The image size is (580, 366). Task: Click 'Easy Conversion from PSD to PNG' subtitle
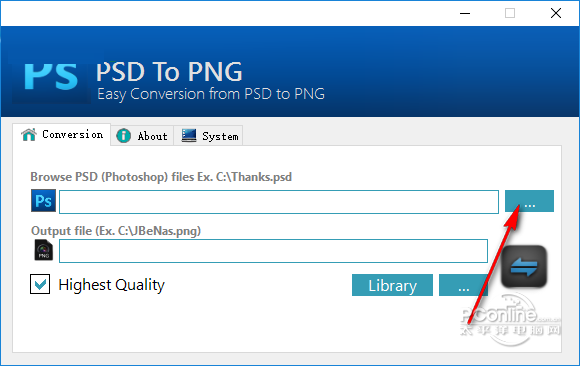211,94
